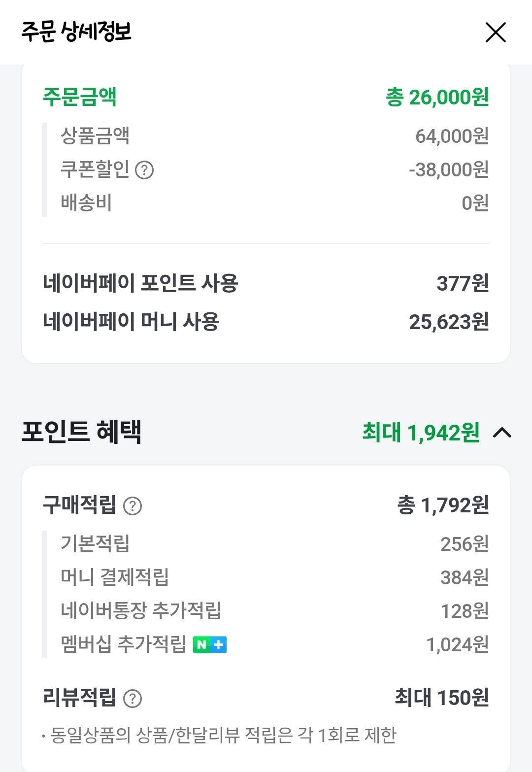Close the 주문 상세정보 order details page
The width and height of the screenshot is (532, 772).
coord(496,33)
